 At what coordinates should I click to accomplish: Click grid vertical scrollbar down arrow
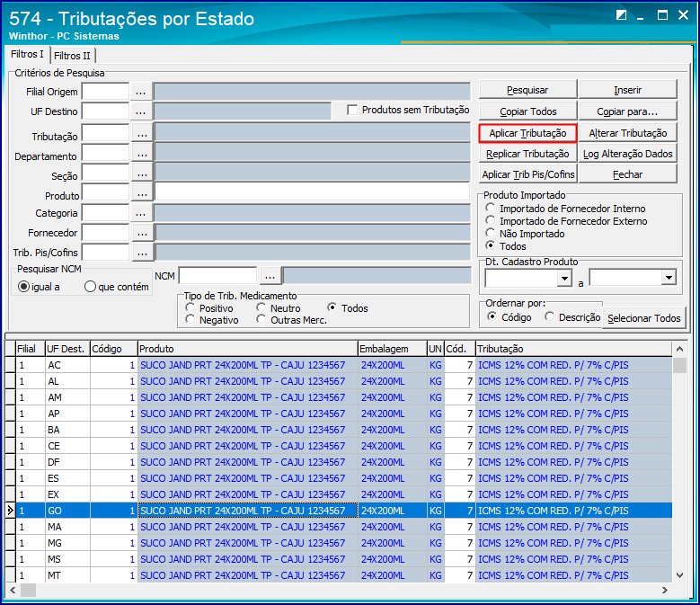[x=679, y=575]
